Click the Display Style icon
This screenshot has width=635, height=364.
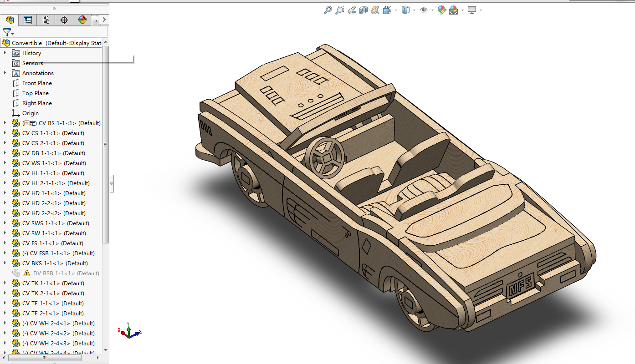406,10
